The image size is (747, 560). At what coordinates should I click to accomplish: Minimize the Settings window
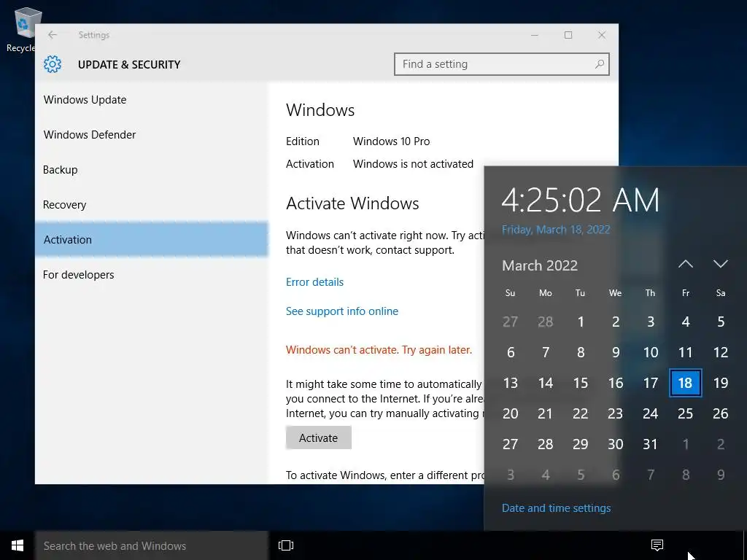click(x=535, y=35)
